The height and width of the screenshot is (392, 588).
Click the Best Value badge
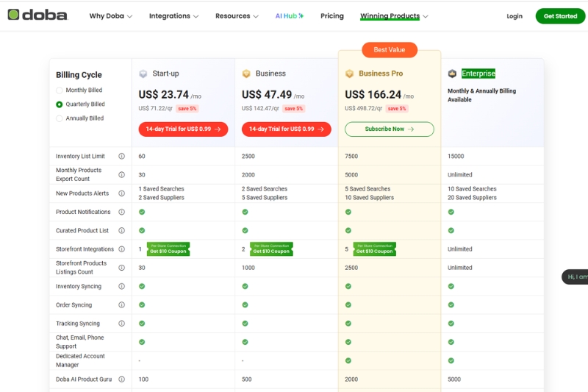click(390, 50)
